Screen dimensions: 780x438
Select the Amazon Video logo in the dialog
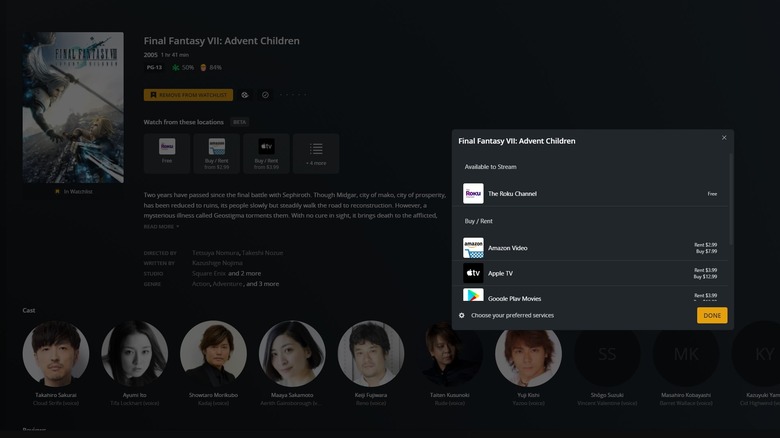(x=473, y=248)
